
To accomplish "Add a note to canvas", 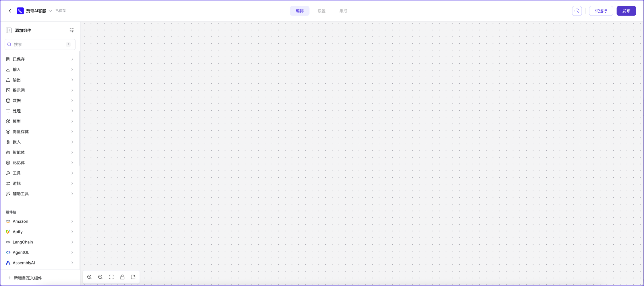I will [x=133, y=277].
